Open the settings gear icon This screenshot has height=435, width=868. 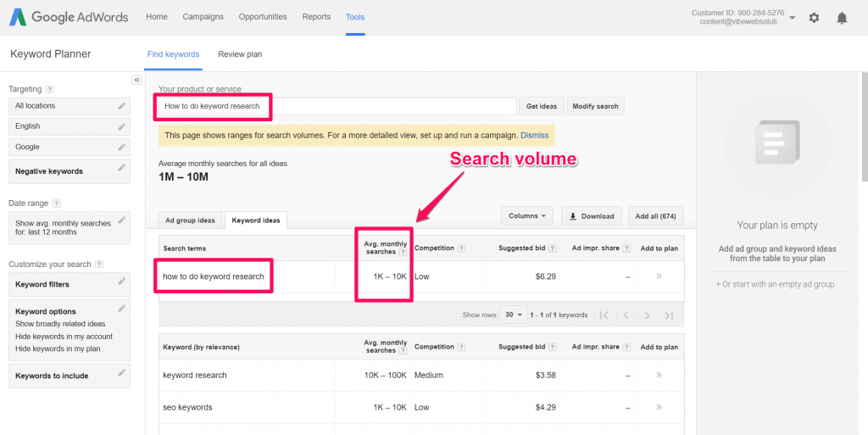(x=814, y=18)
